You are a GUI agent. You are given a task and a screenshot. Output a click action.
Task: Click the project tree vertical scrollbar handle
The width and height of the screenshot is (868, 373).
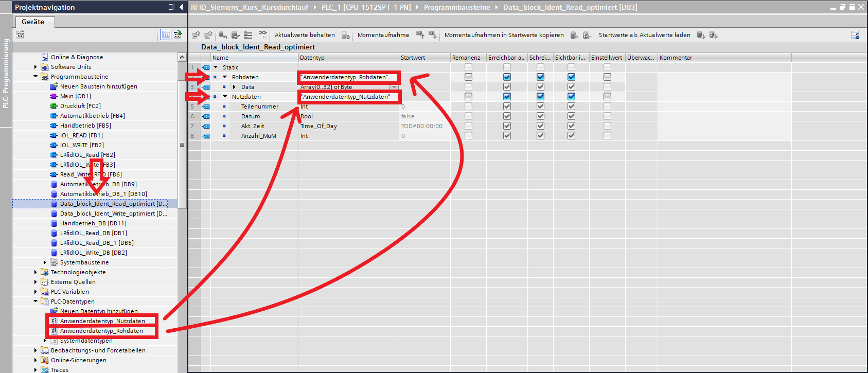[x=182, y=145]
